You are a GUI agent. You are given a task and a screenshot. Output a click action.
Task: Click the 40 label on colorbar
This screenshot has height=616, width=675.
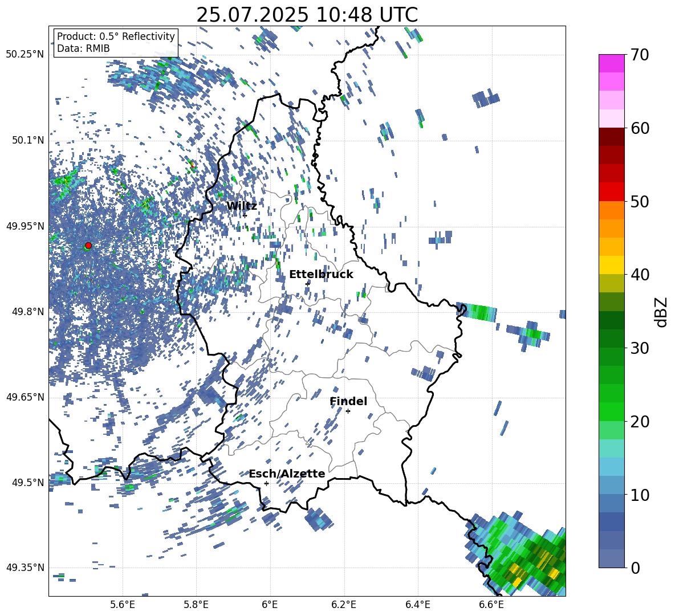639,275
